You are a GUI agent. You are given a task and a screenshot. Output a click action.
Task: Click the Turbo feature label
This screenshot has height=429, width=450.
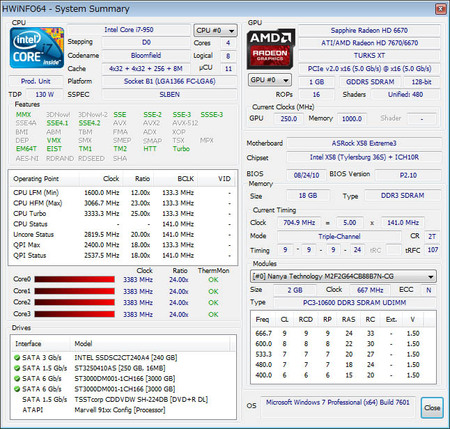(181, 149)
